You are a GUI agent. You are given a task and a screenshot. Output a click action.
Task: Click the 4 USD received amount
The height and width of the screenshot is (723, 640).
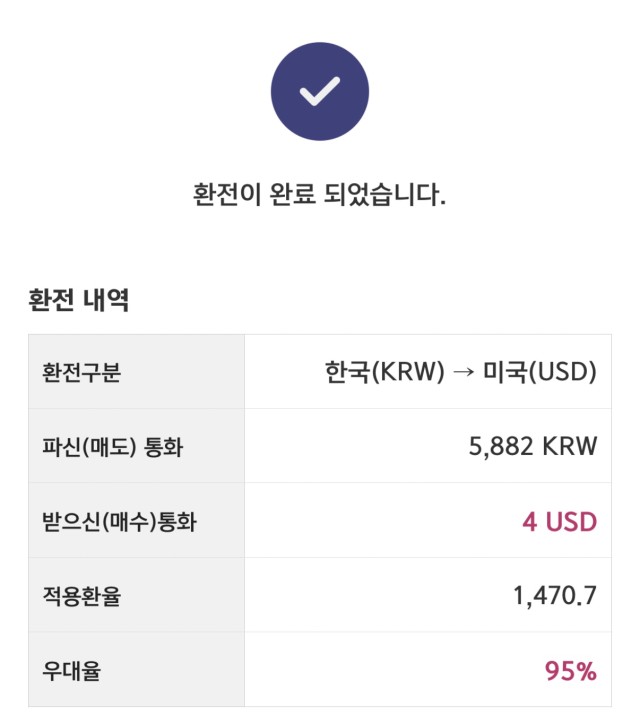[x=560, y=522]
